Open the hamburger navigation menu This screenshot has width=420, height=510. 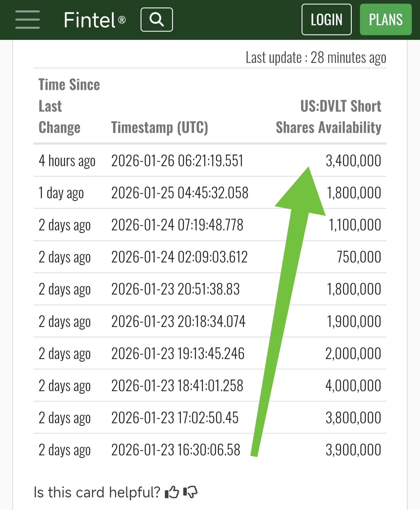pyautogui.click(x=27, y=20)
